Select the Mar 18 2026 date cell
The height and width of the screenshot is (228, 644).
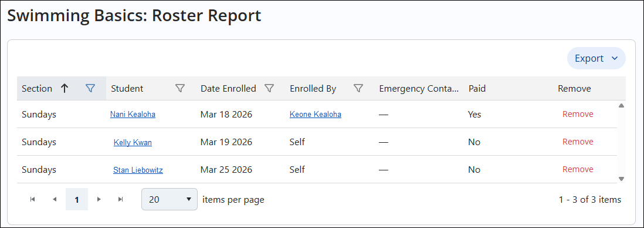226,115
